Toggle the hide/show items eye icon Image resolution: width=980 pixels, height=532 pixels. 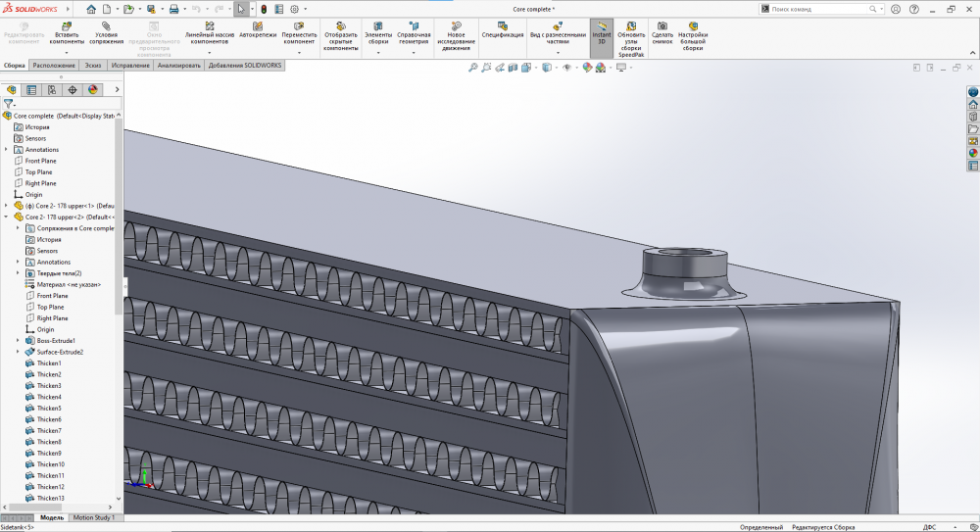(x=565, y=69)
